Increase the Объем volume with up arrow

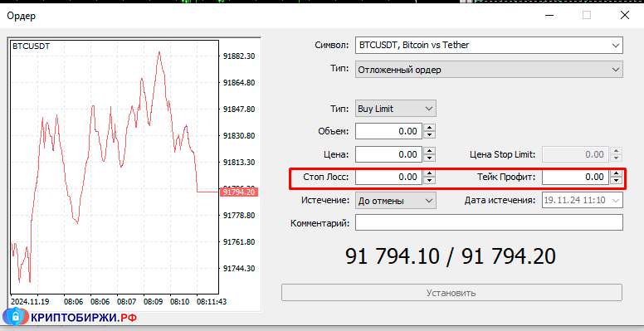click(x=429, y=128)
